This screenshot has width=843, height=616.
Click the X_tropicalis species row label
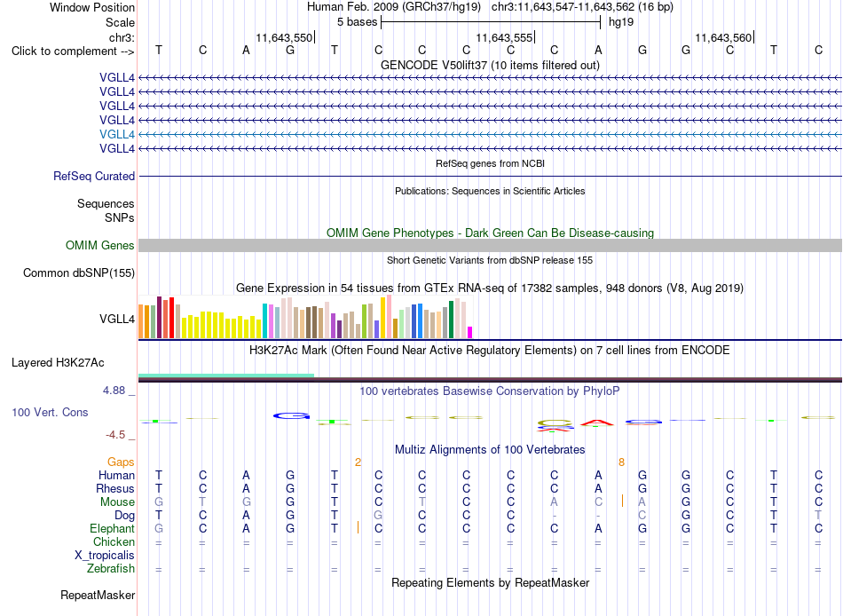(105, 556)
